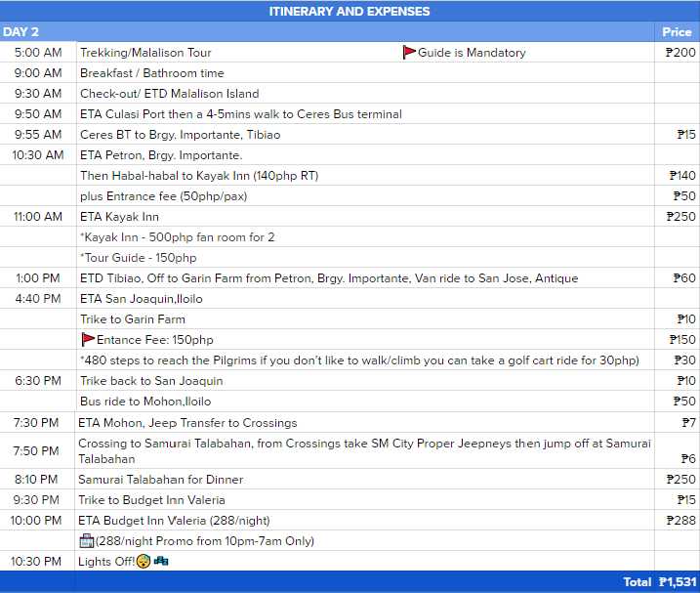
Task: Click the 7:50 PM time cell
Action: [37, 451]
